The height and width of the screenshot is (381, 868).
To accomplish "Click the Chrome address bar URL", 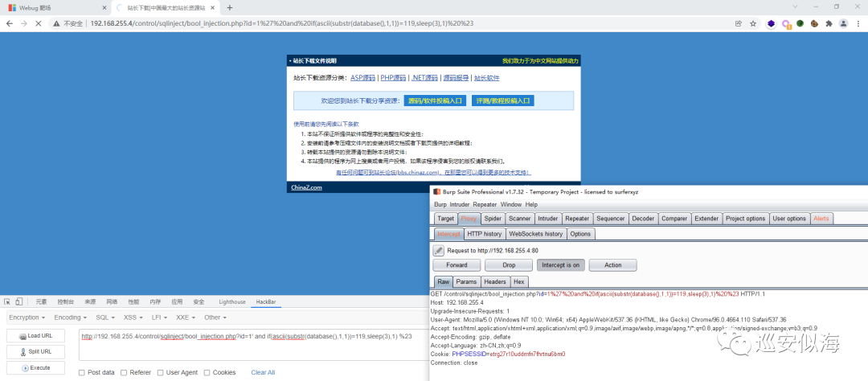I will pos(282,24).
